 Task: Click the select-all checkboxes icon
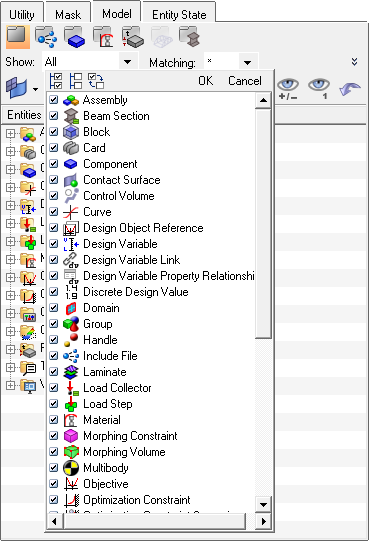pos(56,81)
